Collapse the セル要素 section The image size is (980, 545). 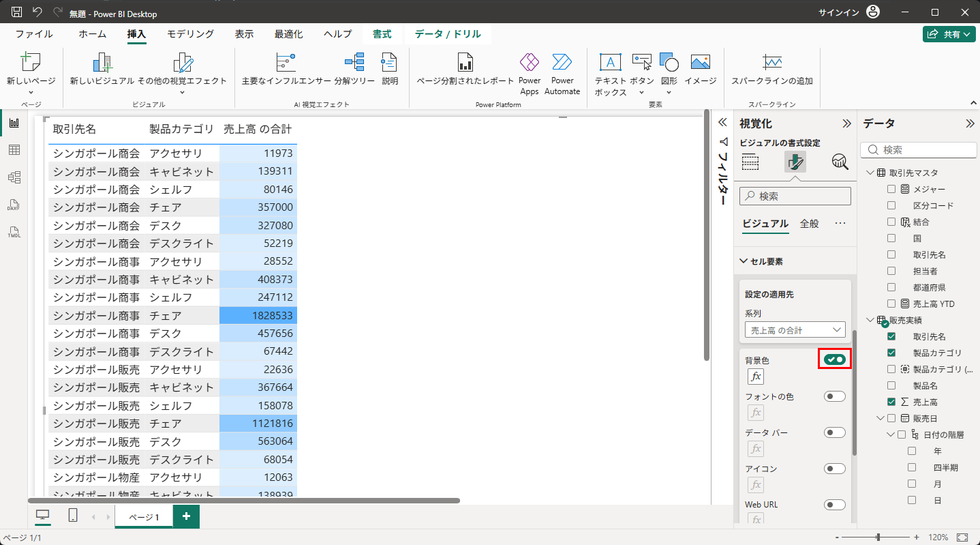point(744,261)
